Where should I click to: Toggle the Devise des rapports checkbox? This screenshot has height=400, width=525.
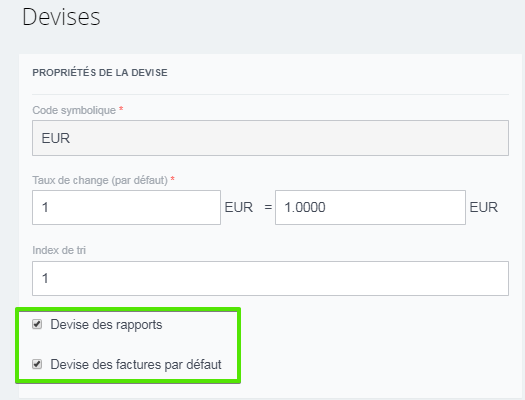[x=37, y=324]
